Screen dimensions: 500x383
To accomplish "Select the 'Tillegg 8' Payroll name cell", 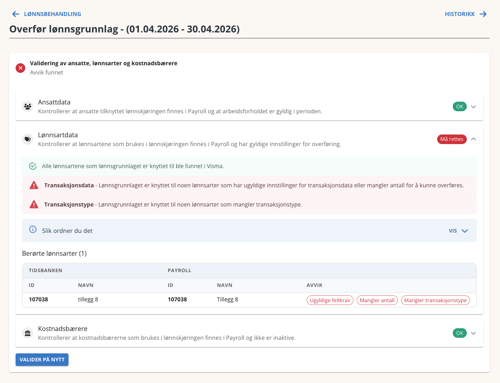I will point(227,299).
